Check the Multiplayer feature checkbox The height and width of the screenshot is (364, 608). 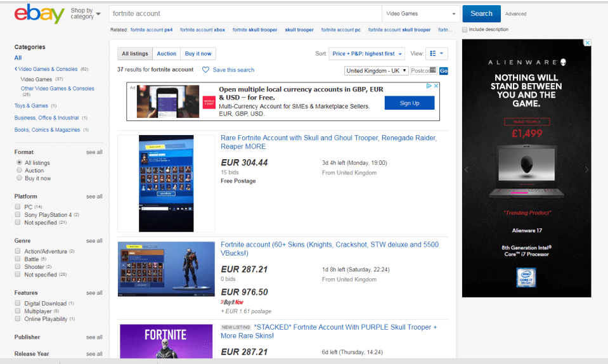coord(18,311)
